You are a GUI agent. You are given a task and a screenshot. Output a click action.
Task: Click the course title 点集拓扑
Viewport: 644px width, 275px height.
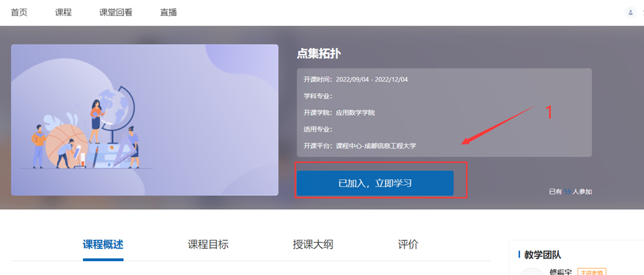(x=319, y=54)
